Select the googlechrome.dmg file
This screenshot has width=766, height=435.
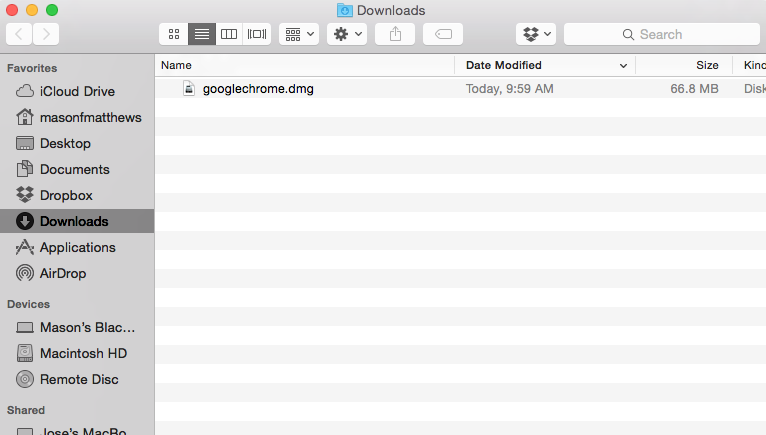pos(258,88)
